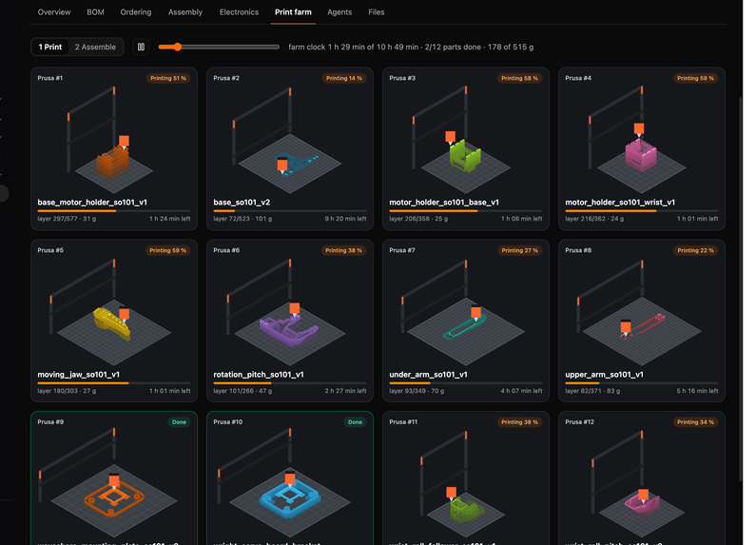Select base_so101_v2 file name
Screen dimensions: 756x545
tap(242, 202)
